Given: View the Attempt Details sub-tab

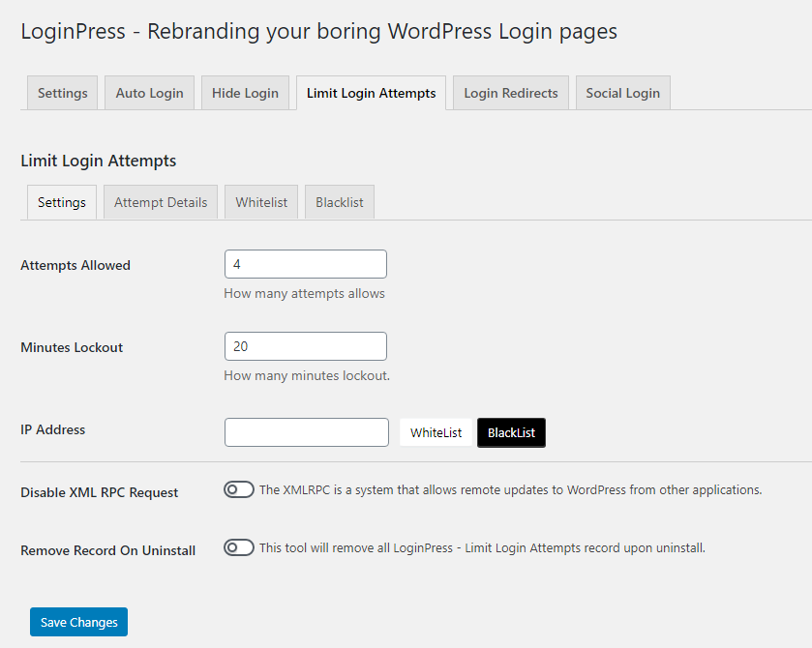Looking at the screenshot, I should 161,202.
